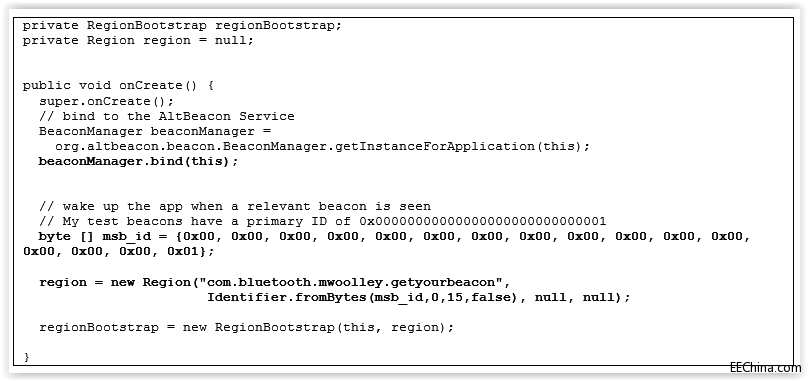Click the regionBootstrap field declaration line

(182, 25)
